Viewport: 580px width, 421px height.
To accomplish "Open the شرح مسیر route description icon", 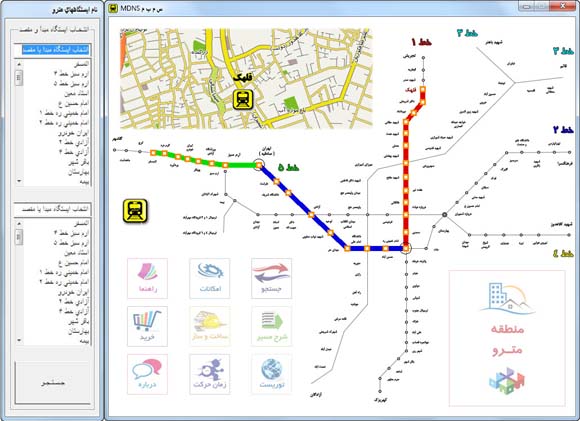I will [x=272, y=326].
